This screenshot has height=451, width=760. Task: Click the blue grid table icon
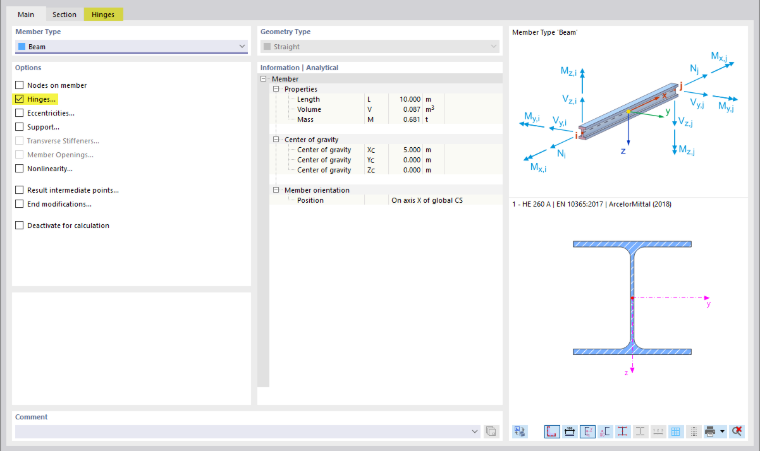pyautogui.click(x=676, y=431)
